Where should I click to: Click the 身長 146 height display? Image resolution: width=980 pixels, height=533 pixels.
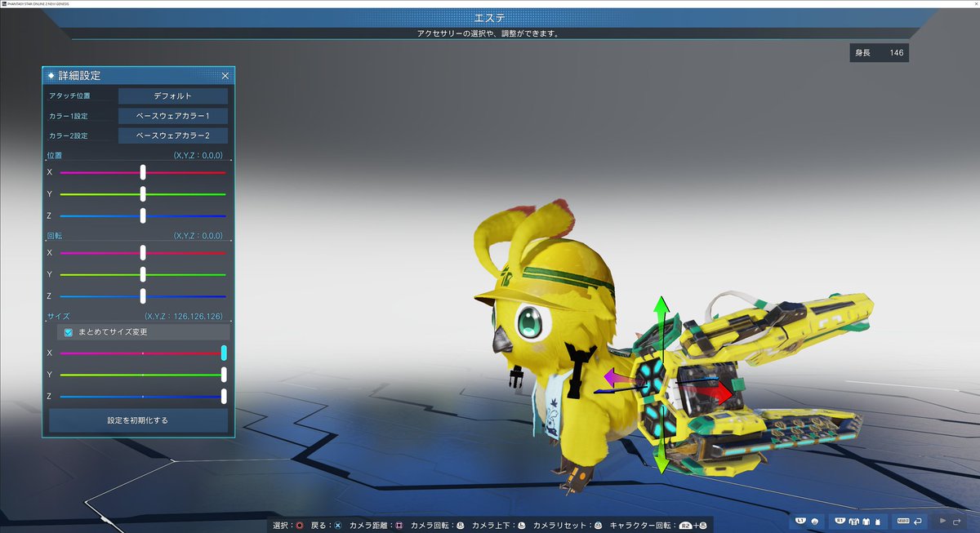pos(879,53)
